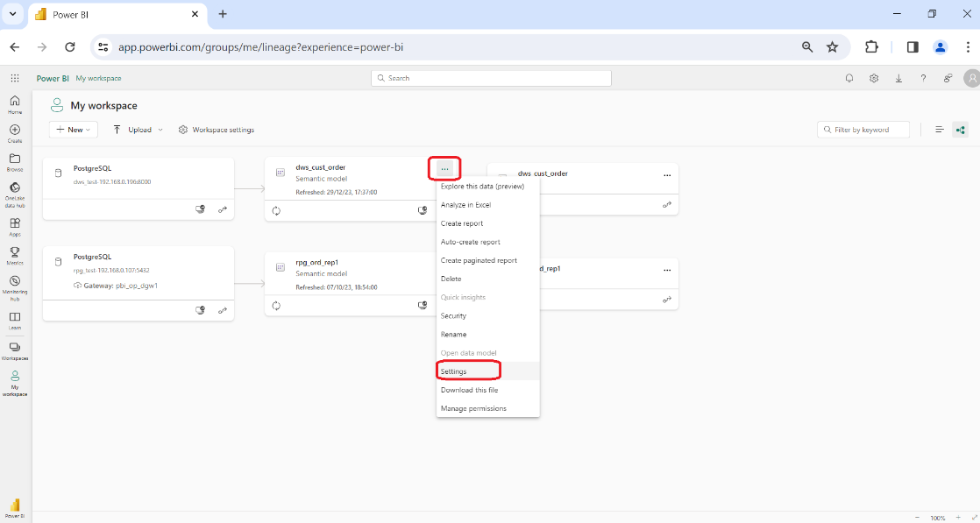This screenshot has width=980, height=523.
Task: Open Apps from the left sidebar
Action: click(x=15, y=227)
